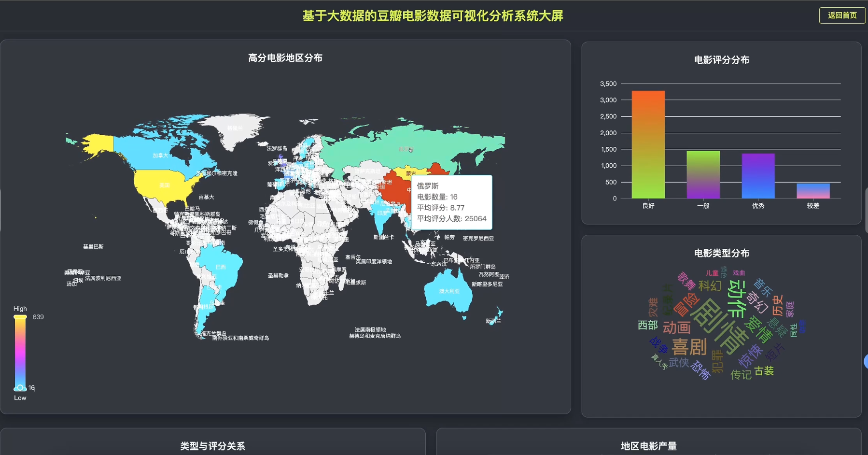Click the grey Greenland region on the map

pyautogui.click(x=235, y=128)
